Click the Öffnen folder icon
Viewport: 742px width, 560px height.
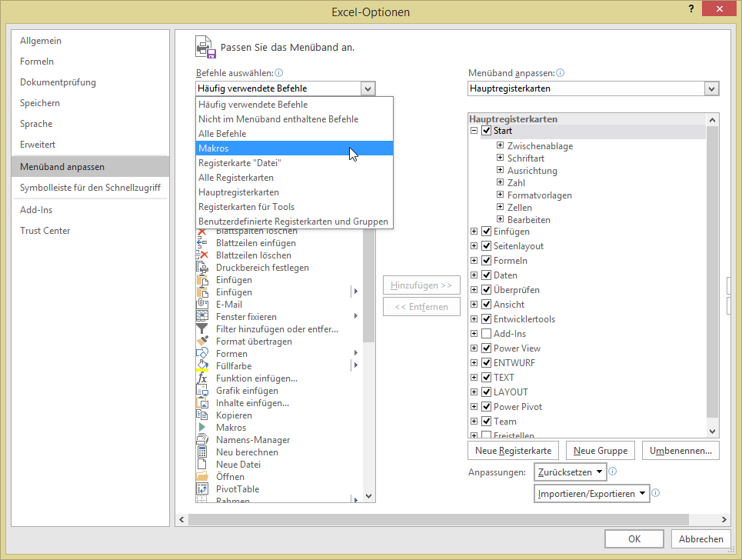pyautogui.click(x=202, y=477)
